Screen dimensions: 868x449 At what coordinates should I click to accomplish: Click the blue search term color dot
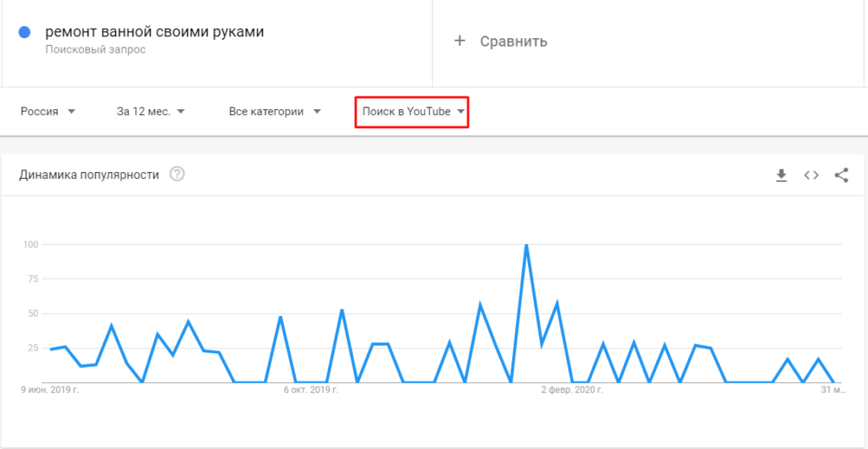point(25,32)
